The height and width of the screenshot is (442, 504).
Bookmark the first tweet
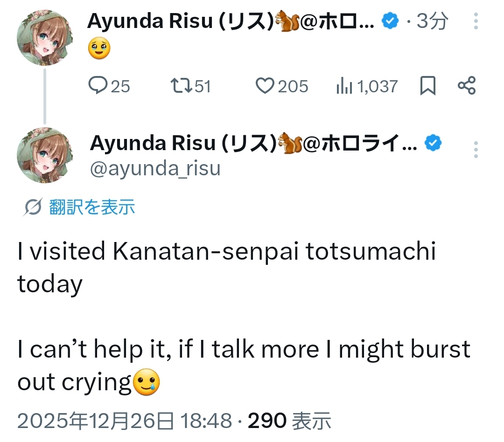[428, 86]
